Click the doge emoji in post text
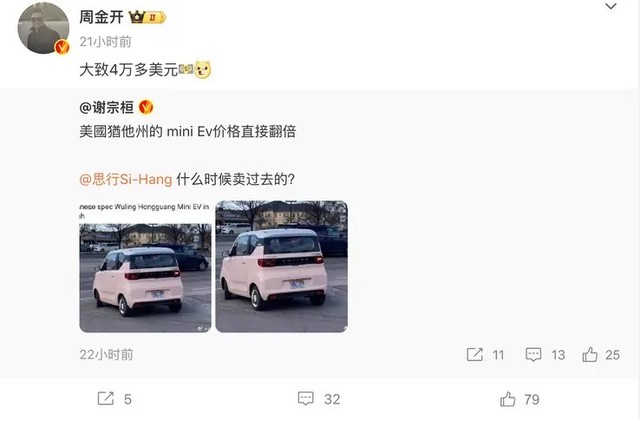Image resolution: width=640 pixels, height=421 pixels. tap(202, 70)
